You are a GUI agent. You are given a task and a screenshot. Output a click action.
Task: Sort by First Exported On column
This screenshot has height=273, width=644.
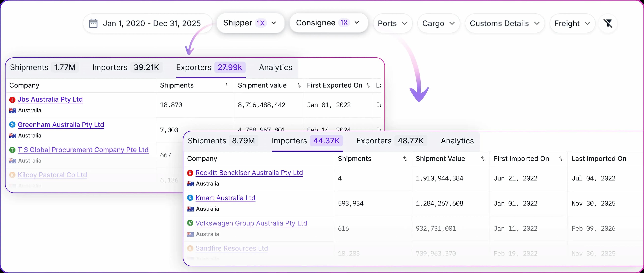click(x=368, y=85)
